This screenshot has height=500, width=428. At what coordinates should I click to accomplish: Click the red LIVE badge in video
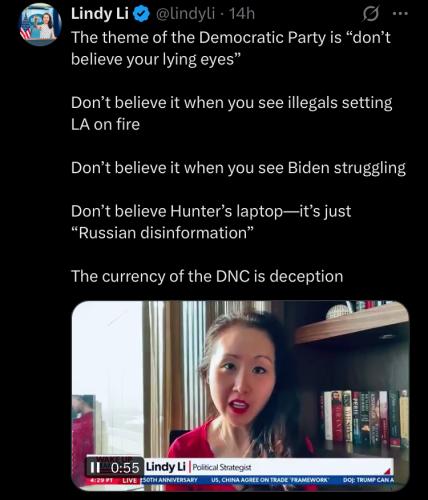[x=129, y=480]
